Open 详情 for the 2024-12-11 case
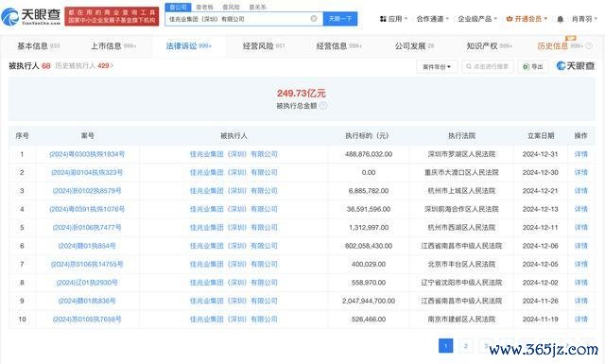This screenshot has width=605, height=364. pos(580,227)
